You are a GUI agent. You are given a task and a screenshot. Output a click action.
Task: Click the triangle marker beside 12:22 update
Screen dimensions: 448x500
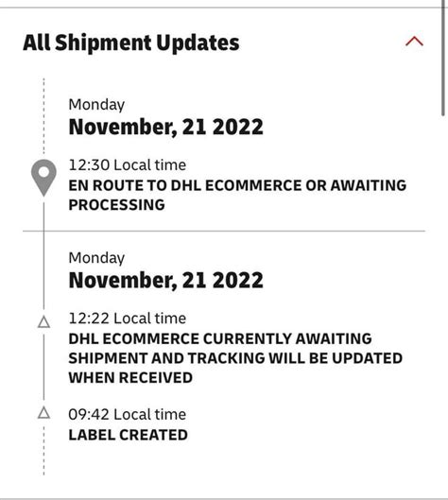43,322
